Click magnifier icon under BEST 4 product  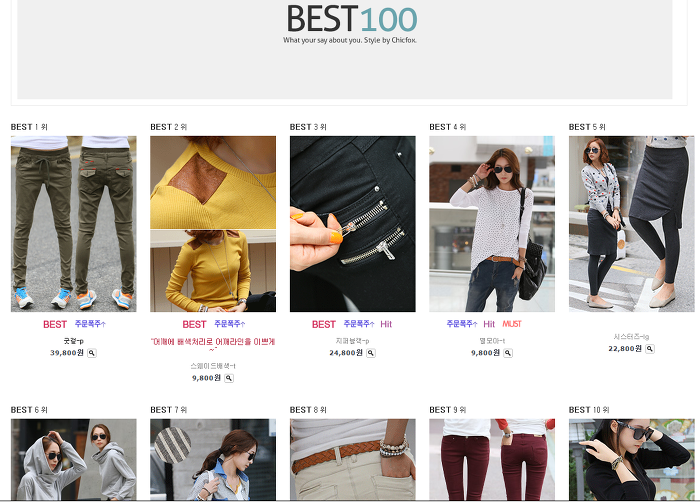508,353
